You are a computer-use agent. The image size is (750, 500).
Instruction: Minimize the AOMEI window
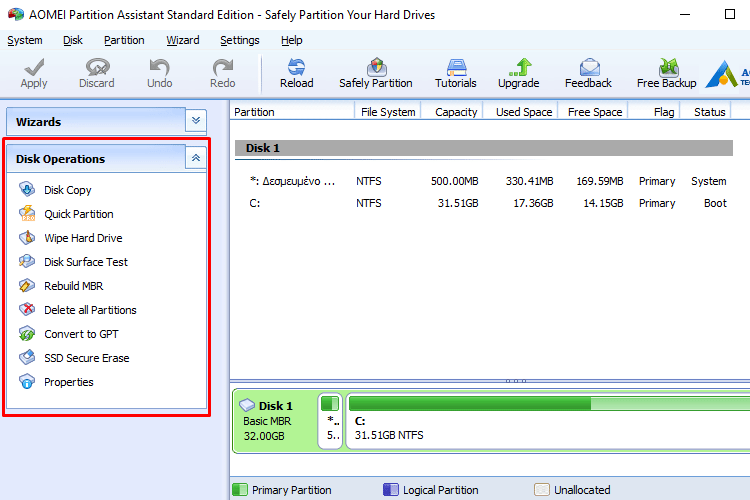click(x=685, y=14)
